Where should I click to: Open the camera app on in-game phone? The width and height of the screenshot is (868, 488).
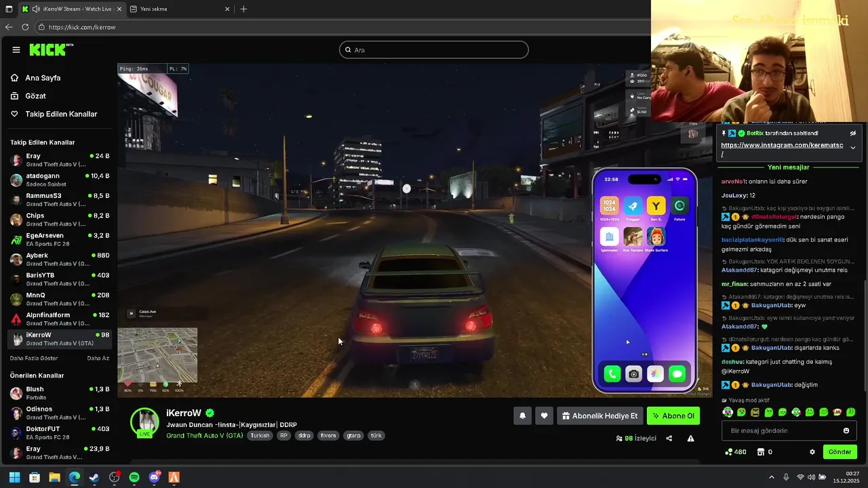coord(633,374)
